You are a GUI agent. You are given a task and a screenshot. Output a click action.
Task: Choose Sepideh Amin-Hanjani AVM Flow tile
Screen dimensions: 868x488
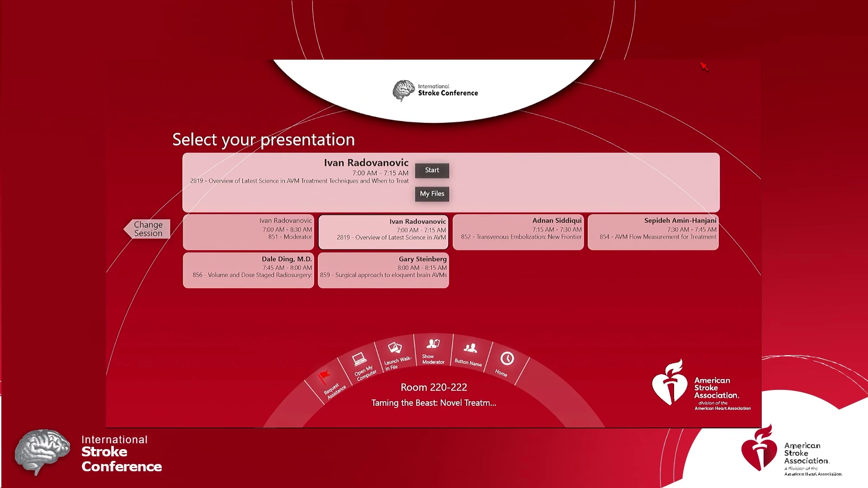pos(653,232)
